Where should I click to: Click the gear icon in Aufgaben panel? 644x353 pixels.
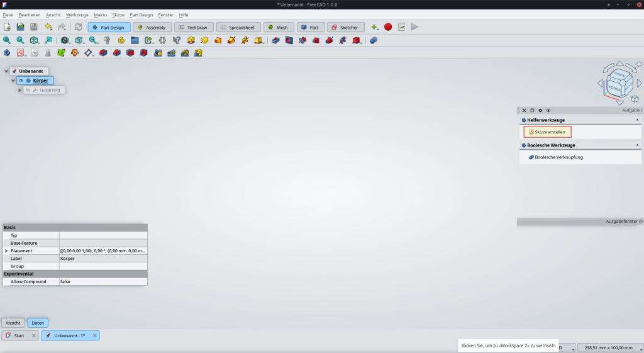tap(540, 110)
